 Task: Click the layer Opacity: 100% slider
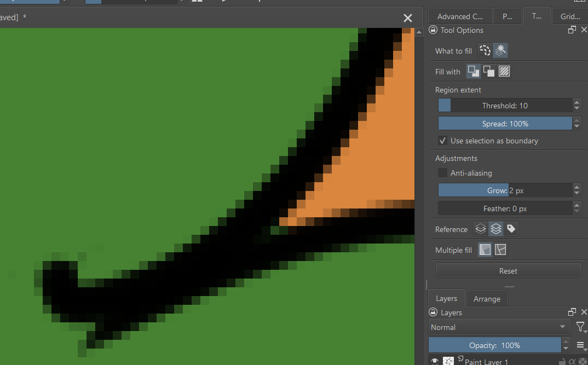(494, 345)
